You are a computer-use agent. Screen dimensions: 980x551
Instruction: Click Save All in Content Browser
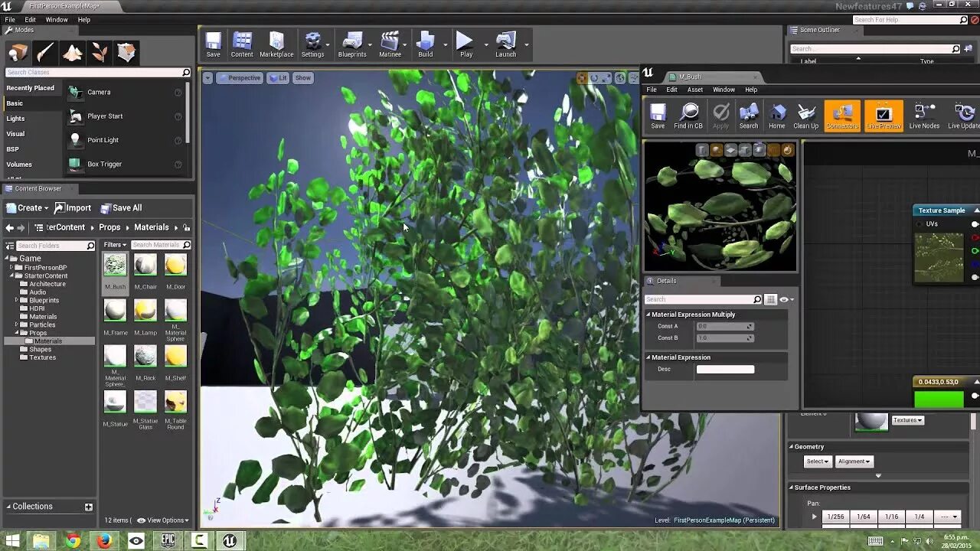pos(121,207)
